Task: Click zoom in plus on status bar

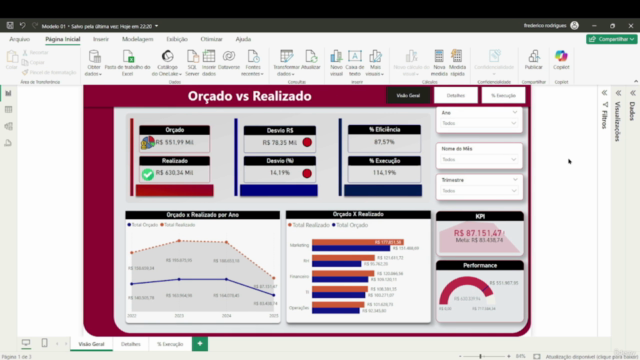Action: click(509, 356)
